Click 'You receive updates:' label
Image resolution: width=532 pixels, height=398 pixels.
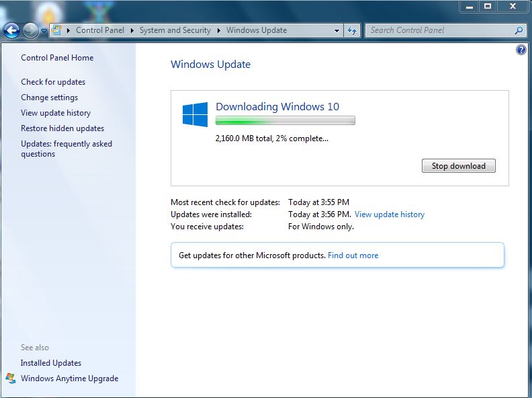pyautogui.click(x=207, y=227)
